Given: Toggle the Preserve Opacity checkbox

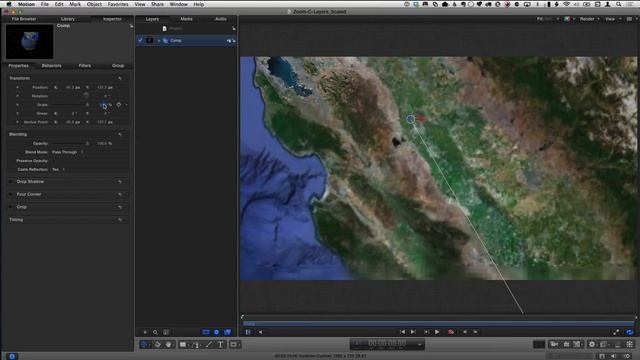Looking at the screenshot, I should (54, 161).
